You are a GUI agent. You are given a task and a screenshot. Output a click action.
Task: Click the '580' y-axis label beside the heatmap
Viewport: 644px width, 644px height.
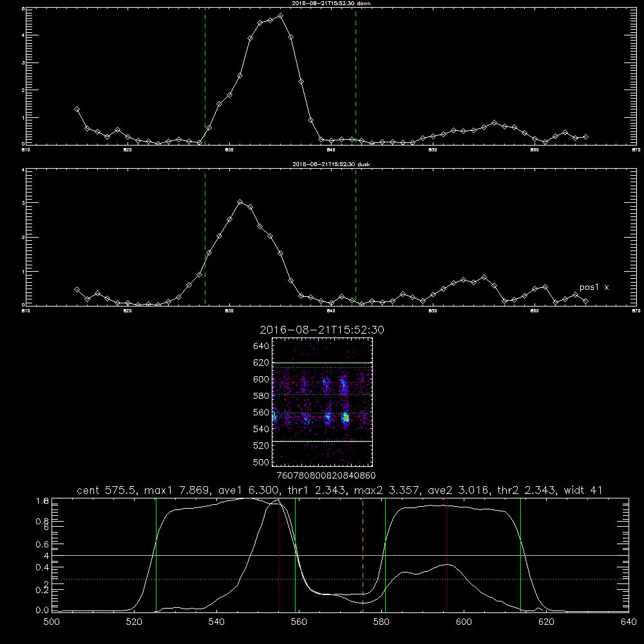(261, 396)
